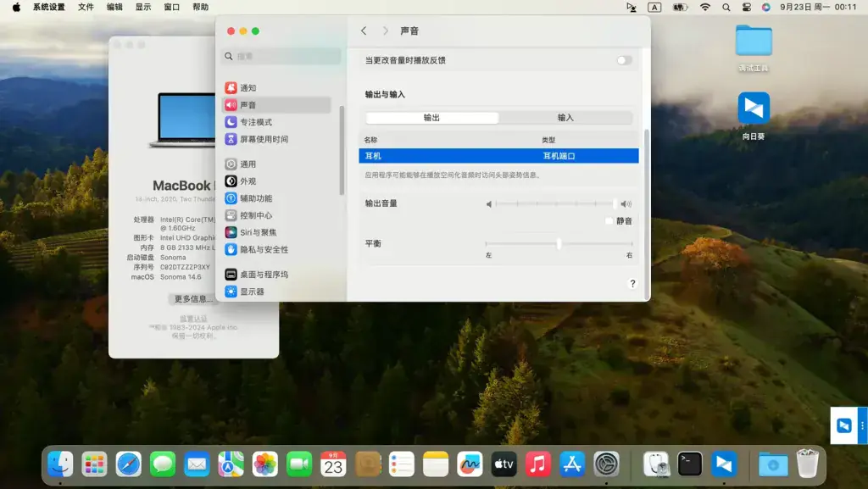
Task: Open Calendar showing 23 in the Dock
Action: (x=333, y=464)
